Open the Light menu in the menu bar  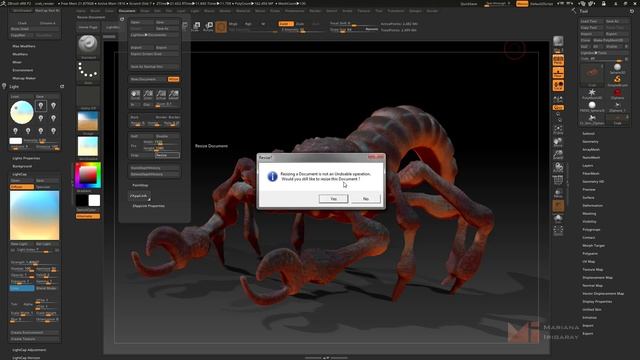tap(195, 11)
